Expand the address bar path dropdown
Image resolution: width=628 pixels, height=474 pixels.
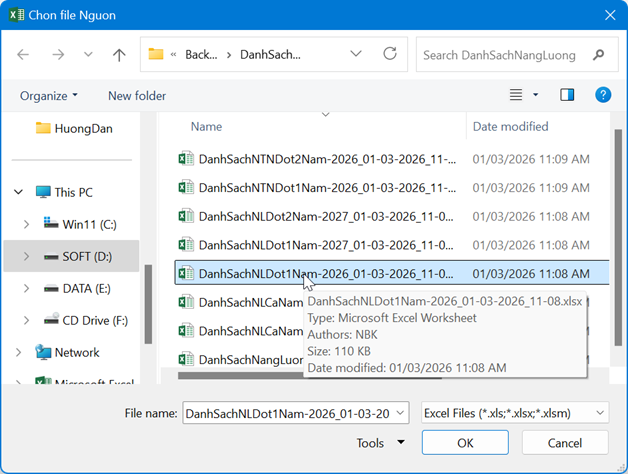tap(356, 54)
